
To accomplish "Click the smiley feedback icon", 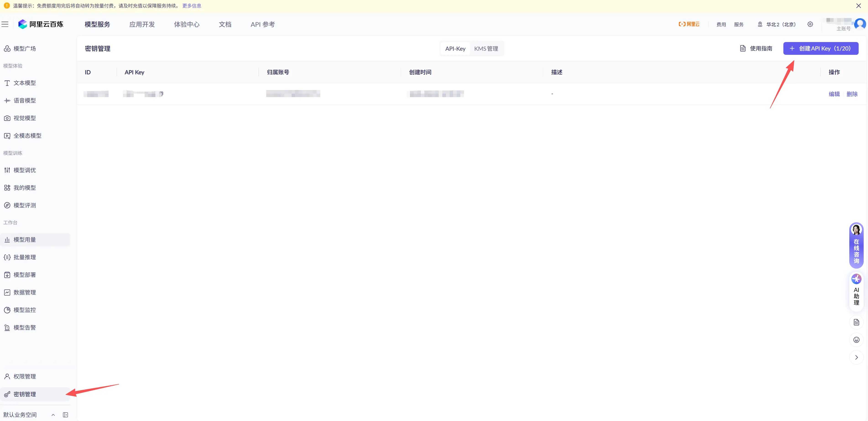I will click(856, 340).
